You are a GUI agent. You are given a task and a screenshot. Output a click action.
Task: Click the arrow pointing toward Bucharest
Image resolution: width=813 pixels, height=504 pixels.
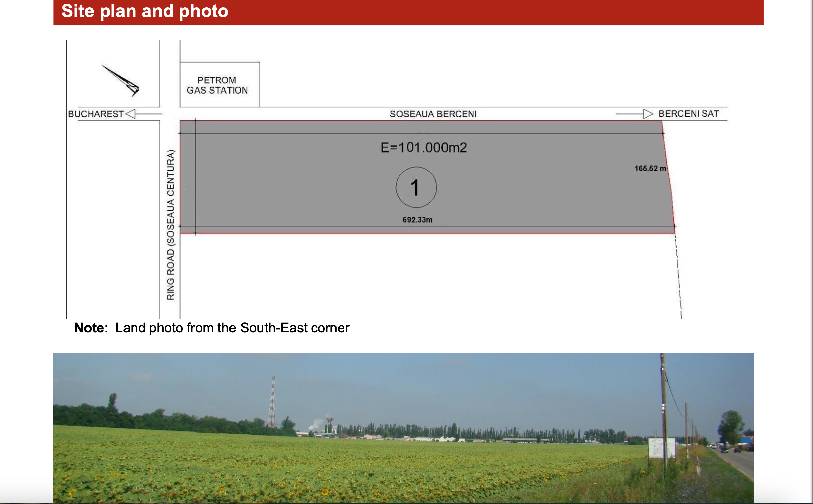click(131, 114)
